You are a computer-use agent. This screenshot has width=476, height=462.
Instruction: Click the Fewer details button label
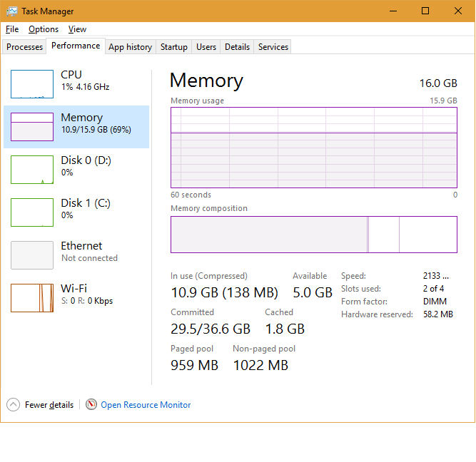(x=49, y=405)
